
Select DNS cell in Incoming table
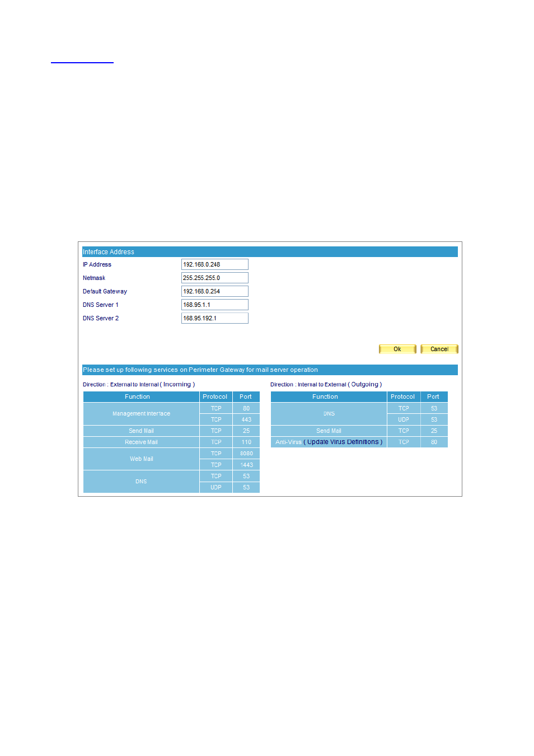141,482
